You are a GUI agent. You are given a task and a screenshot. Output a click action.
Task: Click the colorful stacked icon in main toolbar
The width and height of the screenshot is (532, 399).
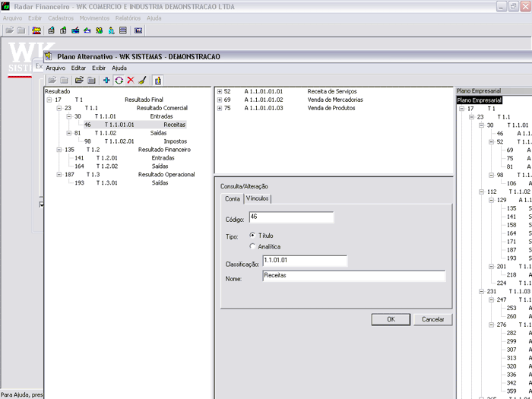point(36,30)
